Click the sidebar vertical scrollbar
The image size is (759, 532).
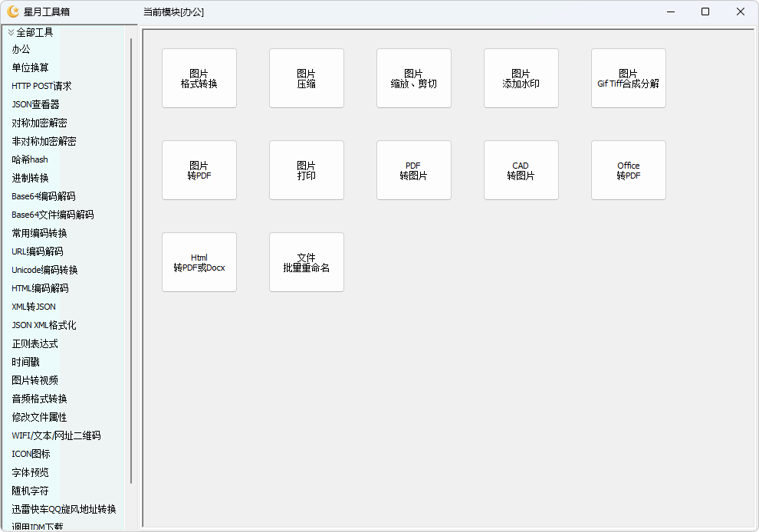[x=131, y=261]
